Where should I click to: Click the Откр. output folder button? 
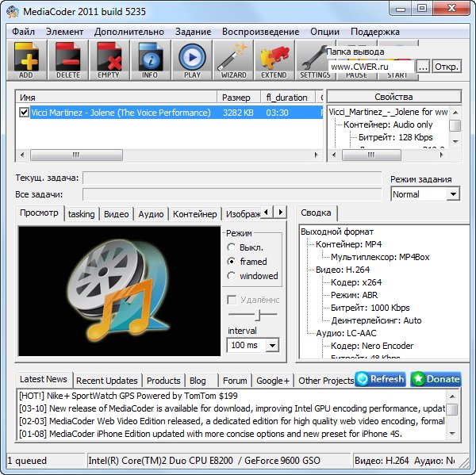[x=447, y=67]
